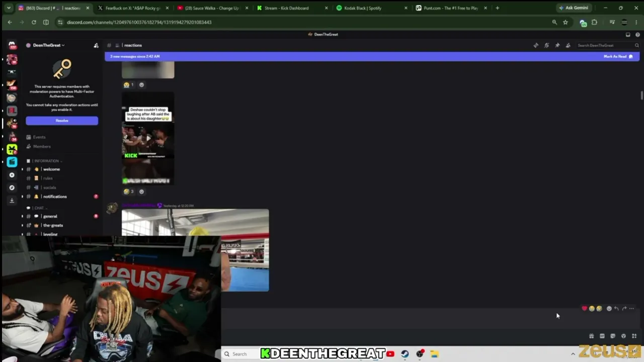Open Chrome media controls icon

pos(612,22)
